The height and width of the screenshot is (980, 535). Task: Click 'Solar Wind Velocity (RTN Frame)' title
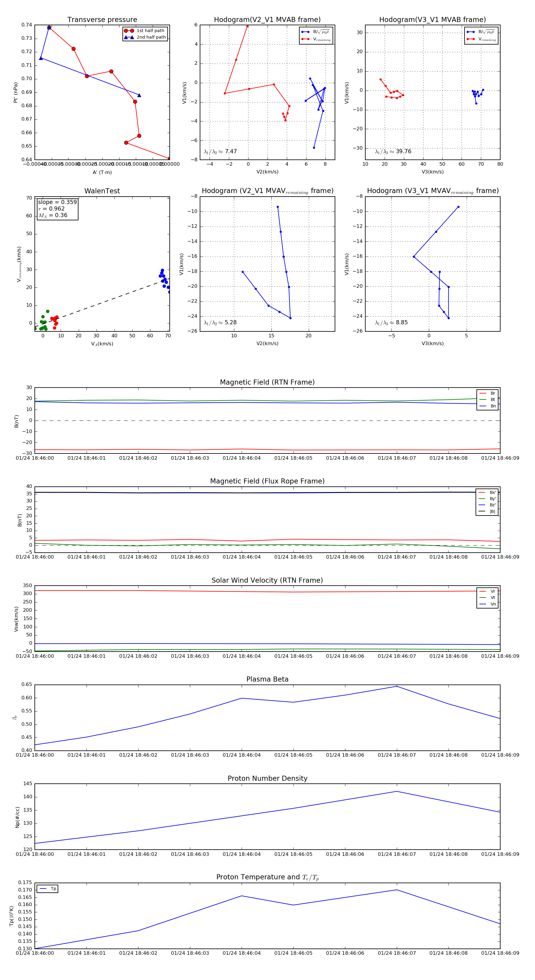[x=267, y=580]
